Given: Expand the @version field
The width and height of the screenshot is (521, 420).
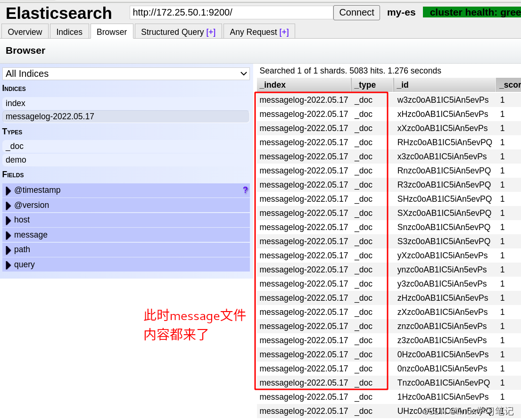Looking at the screenshot, I should point(8,206).
